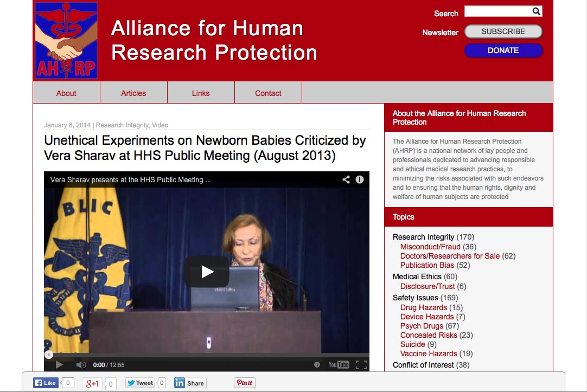The image size is (587, 392).
Task: Open Vaccine Hazards topic link
Action: (x=429, y=354)
